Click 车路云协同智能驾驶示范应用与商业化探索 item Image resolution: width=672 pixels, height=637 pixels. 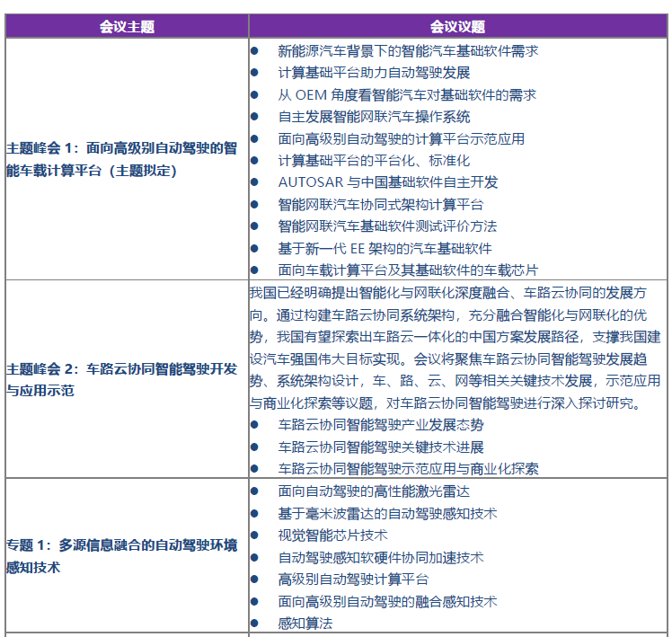pos(408,469)
